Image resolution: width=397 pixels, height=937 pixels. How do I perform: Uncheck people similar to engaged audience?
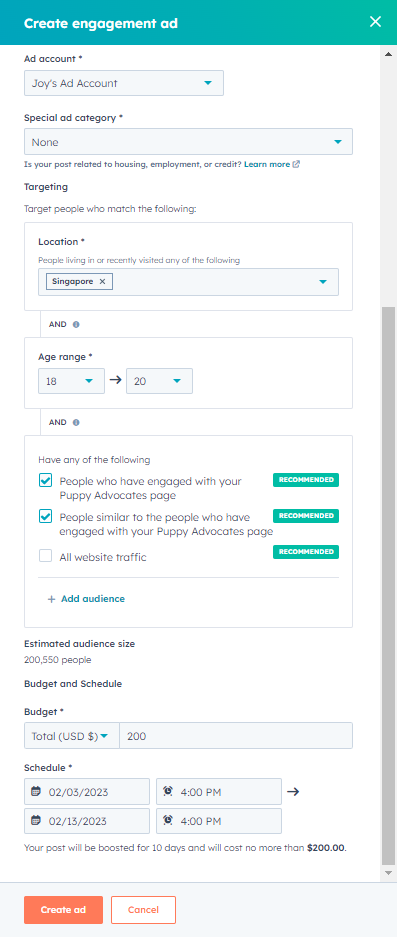pos(45,516)
